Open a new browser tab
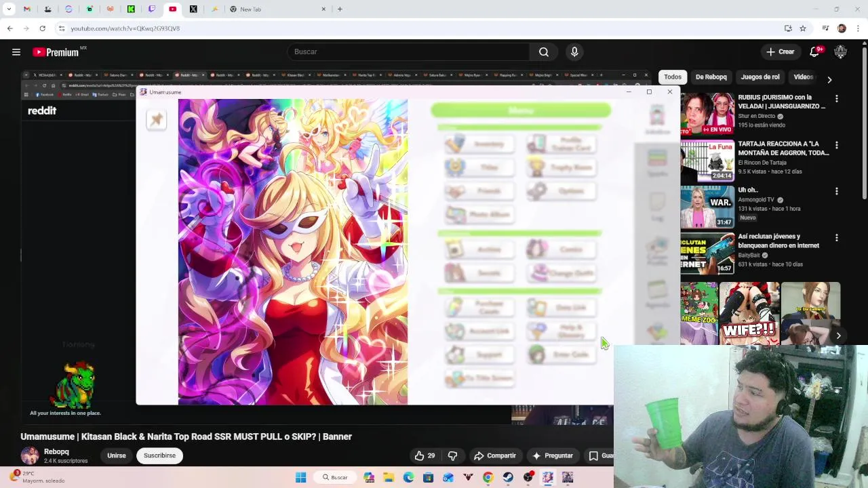Screen dimensions: 868x488 [340, 9]
